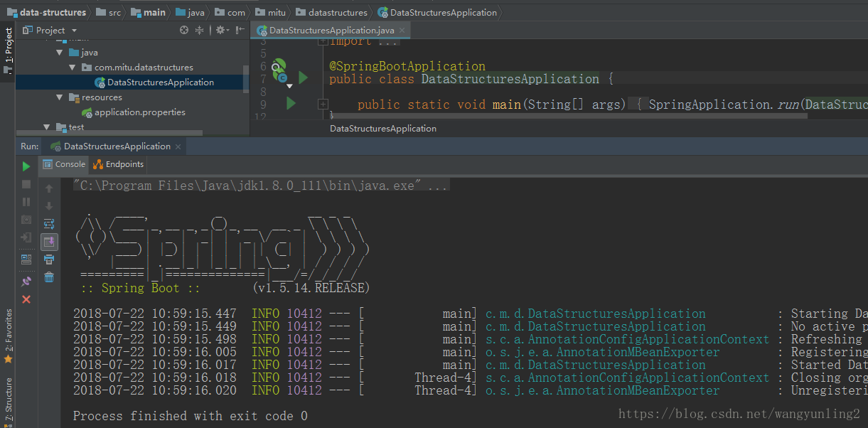Switch to Console tab
This screenshot has height=428, width=868.
(64, 164)
